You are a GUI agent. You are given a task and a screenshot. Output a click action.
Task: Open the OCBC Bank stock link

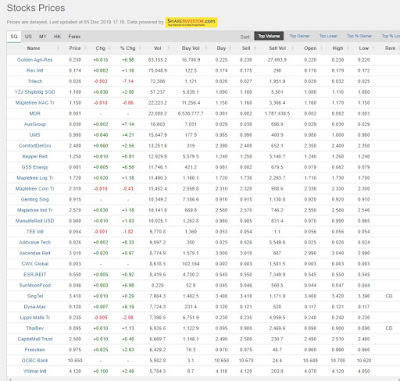point(35,360)
